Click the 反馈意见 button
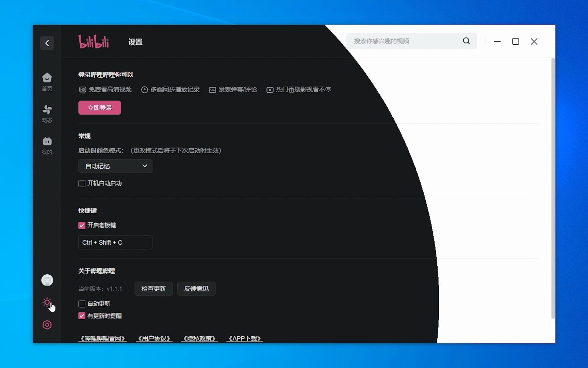 click(196, 289)
